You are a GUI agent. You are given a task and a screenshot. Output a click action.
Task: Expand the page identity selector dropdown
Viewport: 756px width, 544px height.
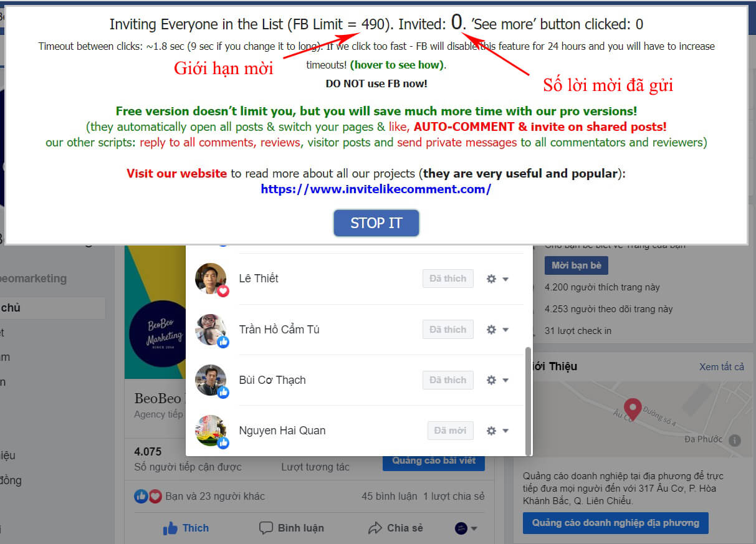[x=466, y=528]
